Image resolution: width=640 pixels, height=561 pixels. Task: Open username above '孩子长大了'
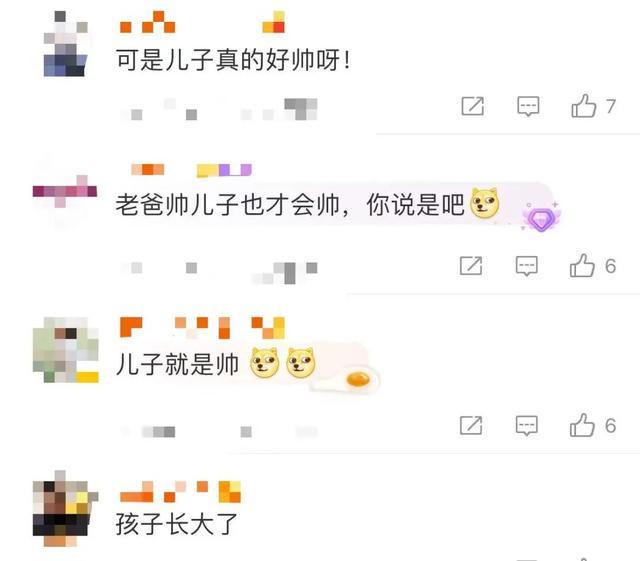pyautogui.click(x=180, y=492)
